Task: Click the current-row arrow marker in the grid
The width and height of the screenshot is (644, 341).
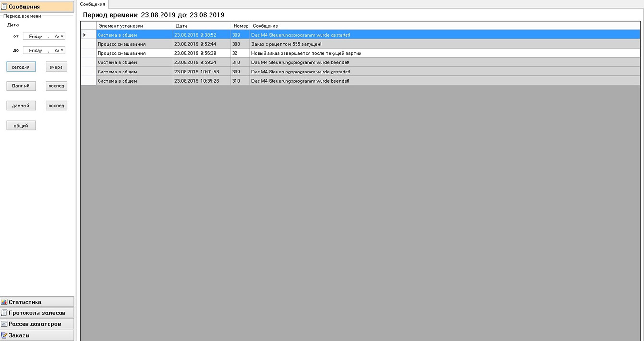Action: (x=85, y=35)
